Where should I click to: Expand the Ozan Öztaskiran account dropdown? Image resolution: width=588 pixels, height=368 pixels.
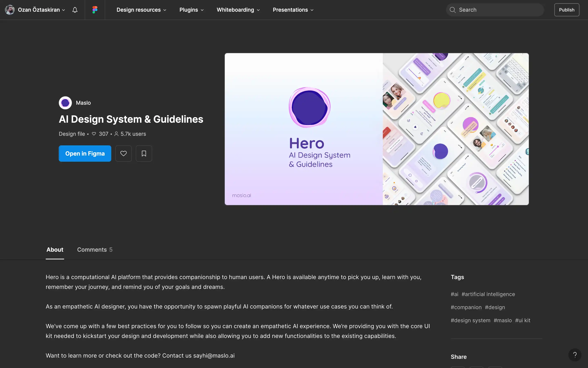pos(41,10)
